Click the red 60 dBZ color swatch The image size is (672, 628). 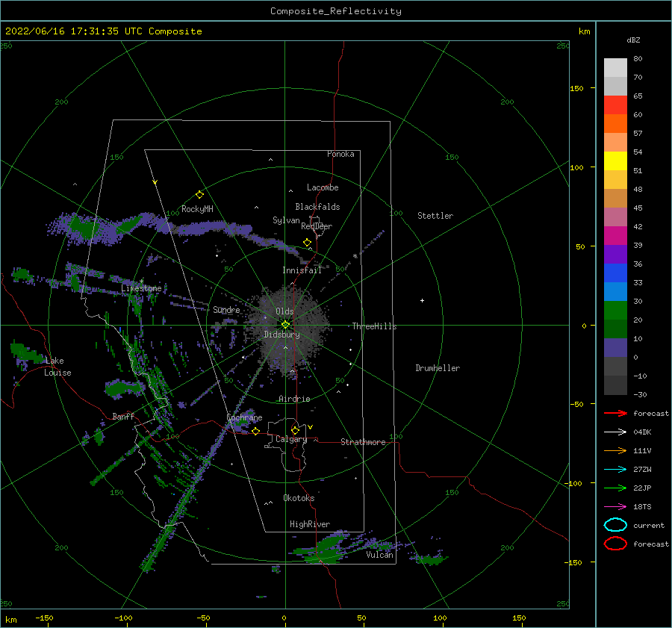(615, 105)
